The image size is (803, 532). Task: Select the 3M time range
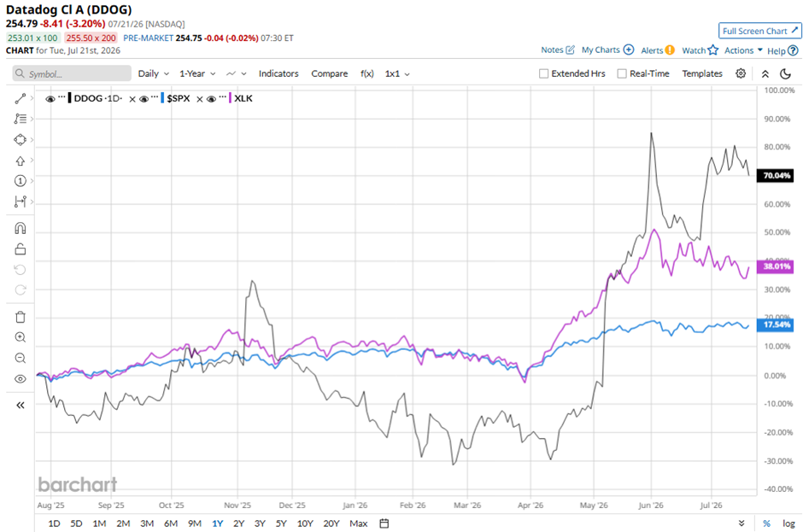click(x=147, y=523)
